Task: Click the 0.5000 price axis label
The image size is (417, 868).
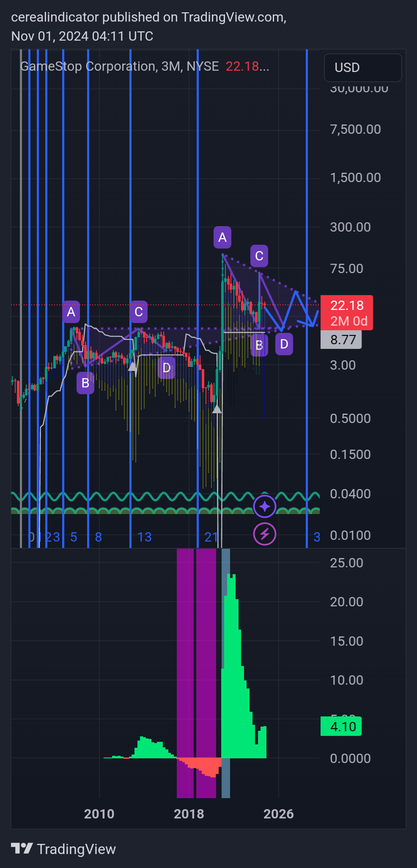Action: coord(351,418)
